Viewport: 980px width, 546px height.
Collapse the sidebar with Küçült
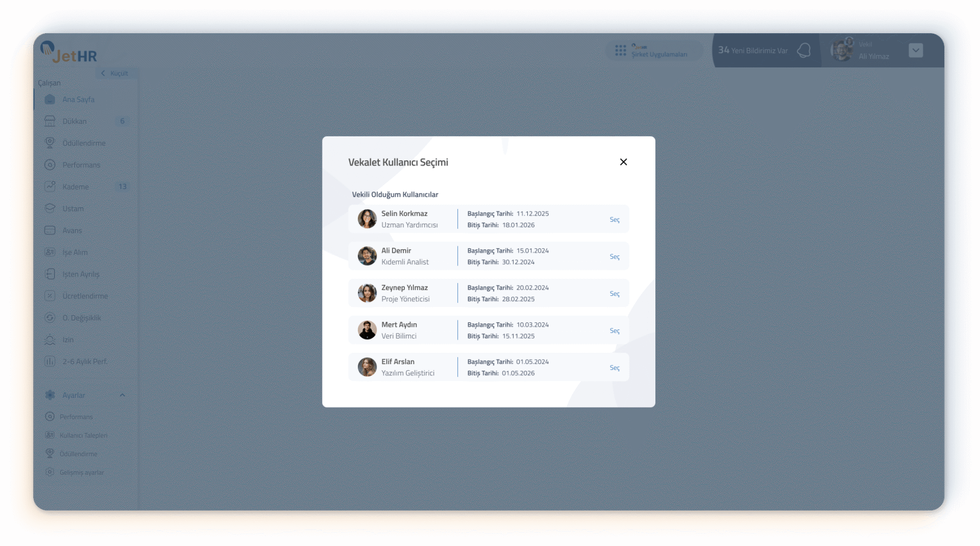pyautogui.click(x=115, y=74)
